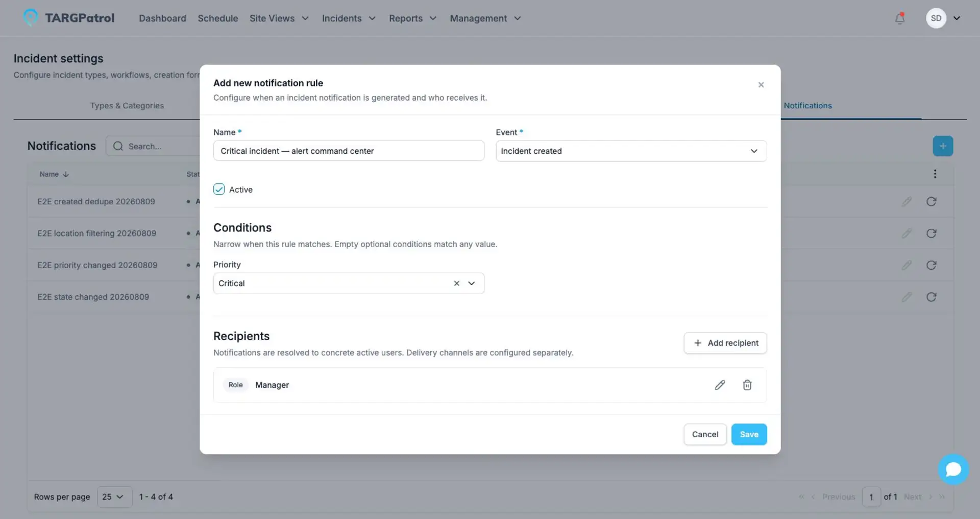Click the refresh icon for E2E state changed
This screenshot has width=980, height=519.
(931, 297)
